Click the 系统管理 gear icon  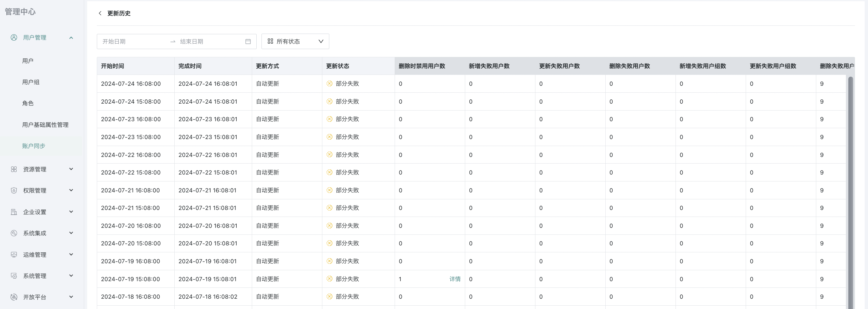coord(14,276)
